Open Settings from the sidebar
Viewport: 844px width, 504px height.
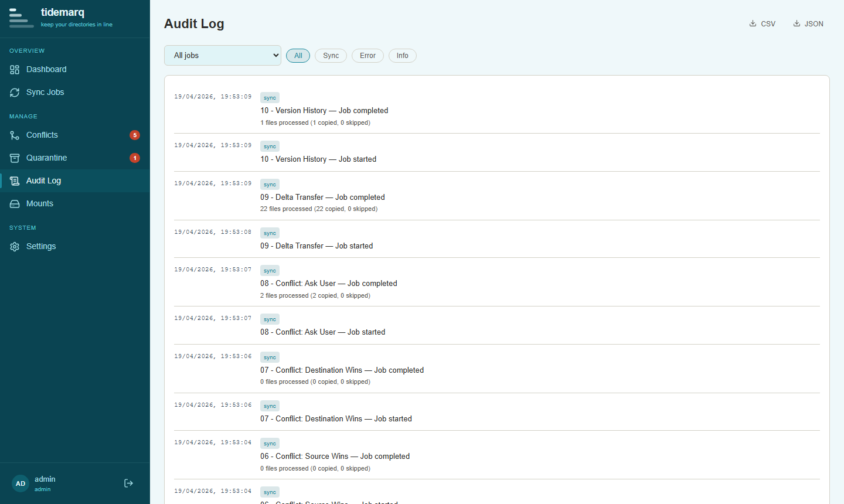tap(75, 246)
